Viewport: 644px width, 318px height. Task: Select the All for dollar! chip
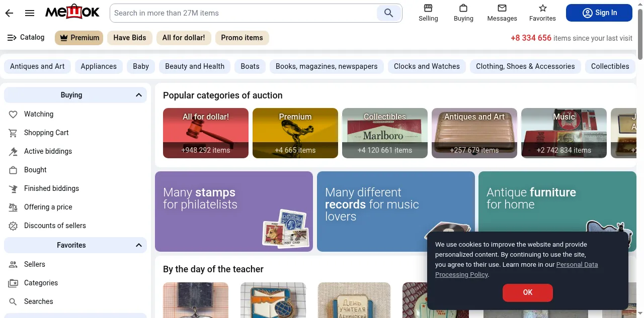point(183,38)
